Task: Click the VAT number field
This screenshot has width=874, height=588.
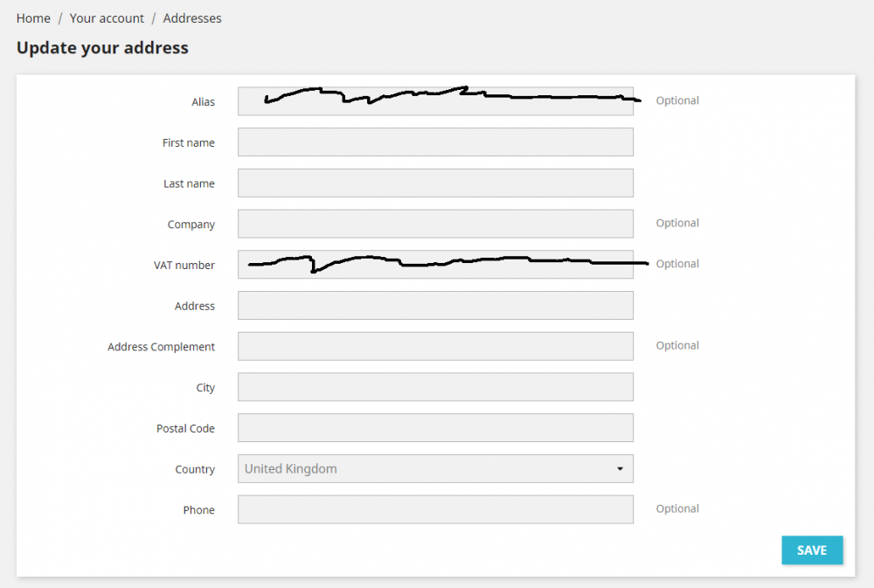Action: tap(435, 265)
